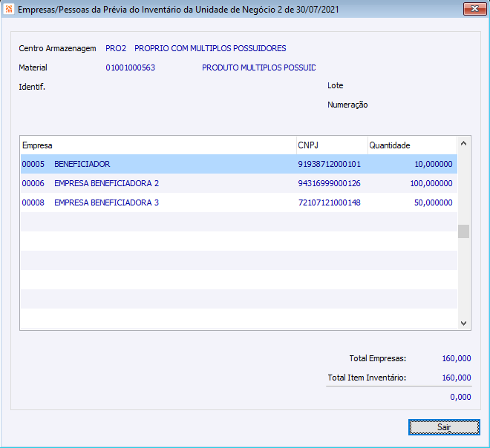Click storage center code PRO2

coord(116,48)
